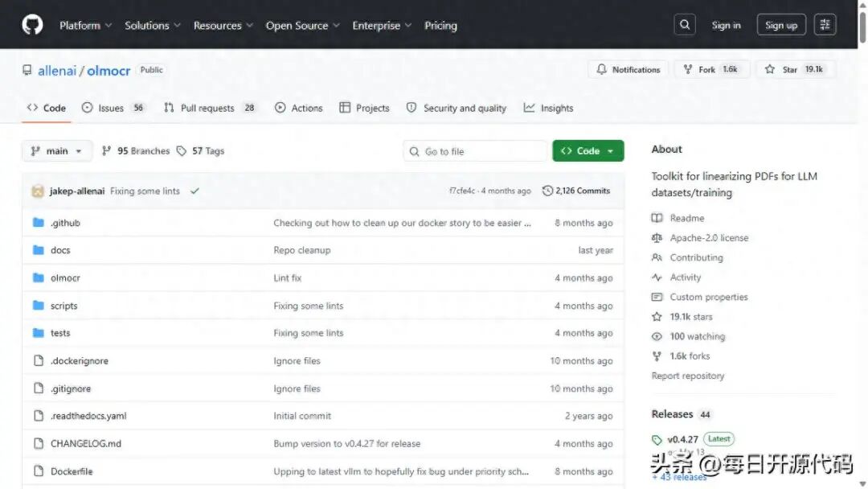
Task: Open the olmocr repository name link
Action: [x=108, y=70]
